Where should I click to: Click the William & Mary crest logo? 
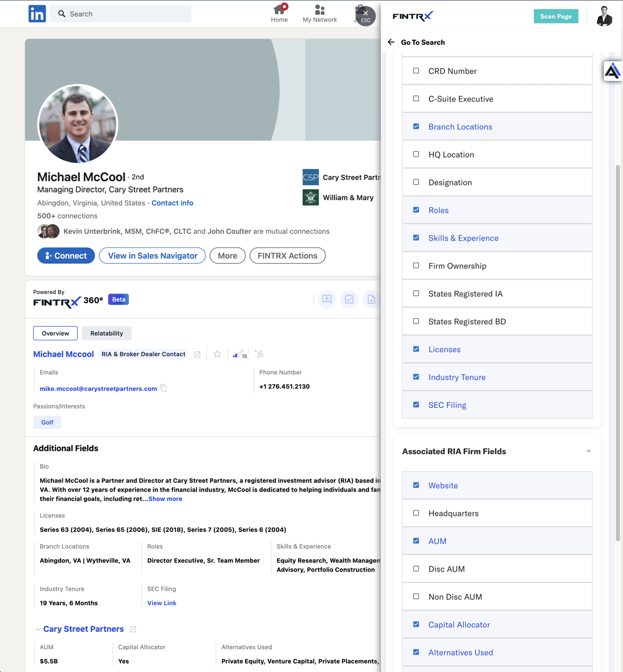point(310,198)
